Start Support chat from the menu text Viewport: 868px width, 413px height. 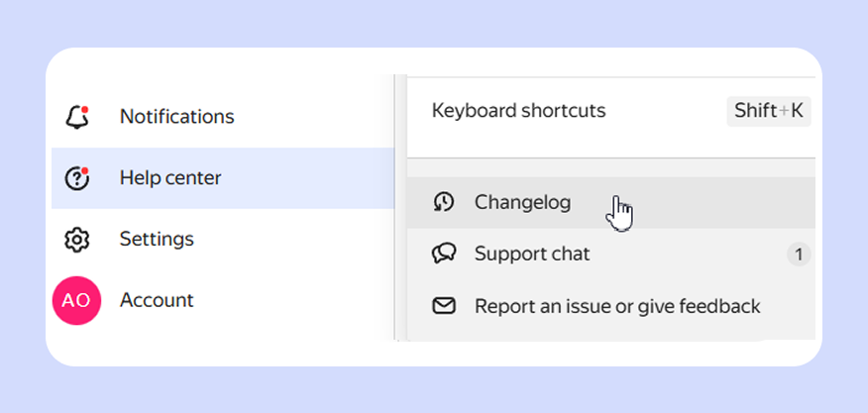point(532,255)
